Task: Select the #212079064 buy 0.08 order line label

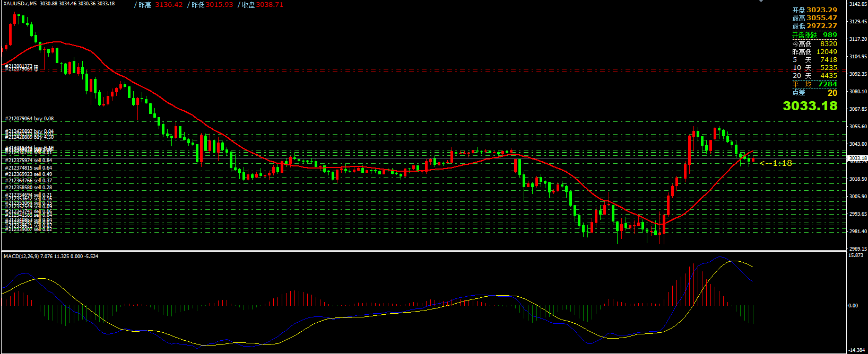Action: pos(29,119)
